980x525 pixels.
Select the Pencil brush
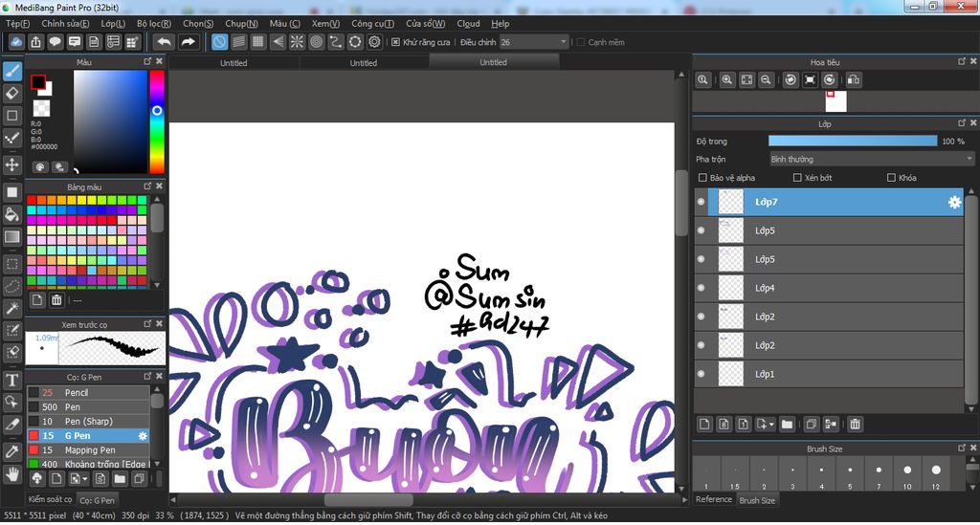(x=88, y=393)
